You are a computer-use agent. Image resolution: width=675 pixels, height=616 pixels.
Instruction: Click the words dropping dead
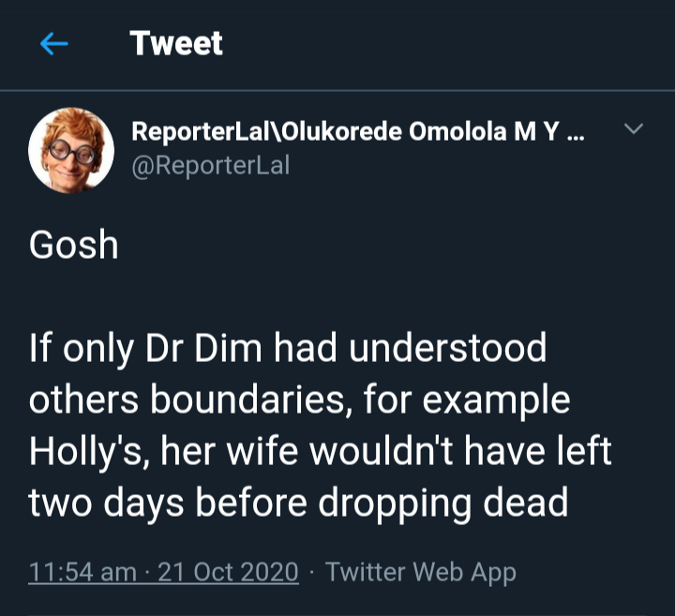(446, 503)
